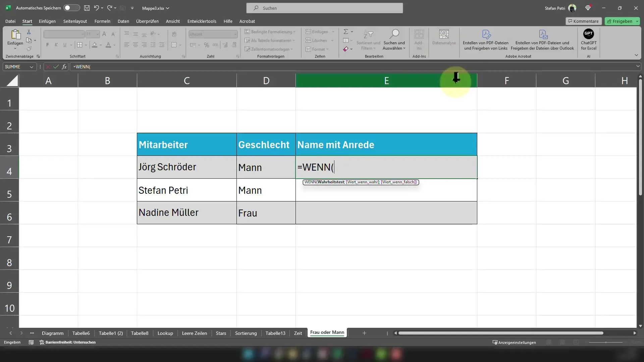Click the Suchen search button

pos(325,8)
